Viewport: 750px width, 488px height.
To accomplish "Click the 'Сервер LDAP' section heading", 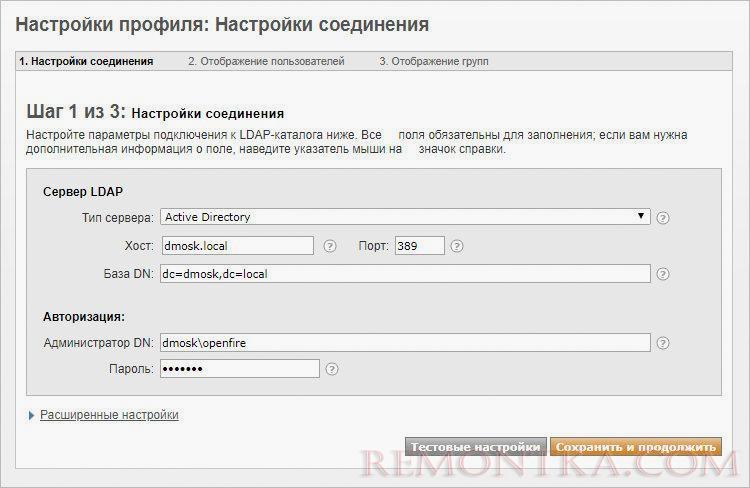I will coord(83,192).
